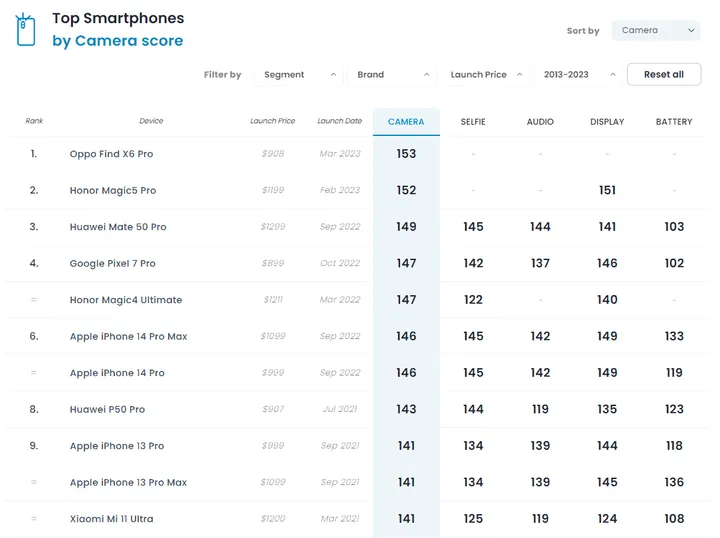Viewport: 720px width, 538px height.
Task: Open the Honor Magic5 Pro link
Action: tap(113, 191)
